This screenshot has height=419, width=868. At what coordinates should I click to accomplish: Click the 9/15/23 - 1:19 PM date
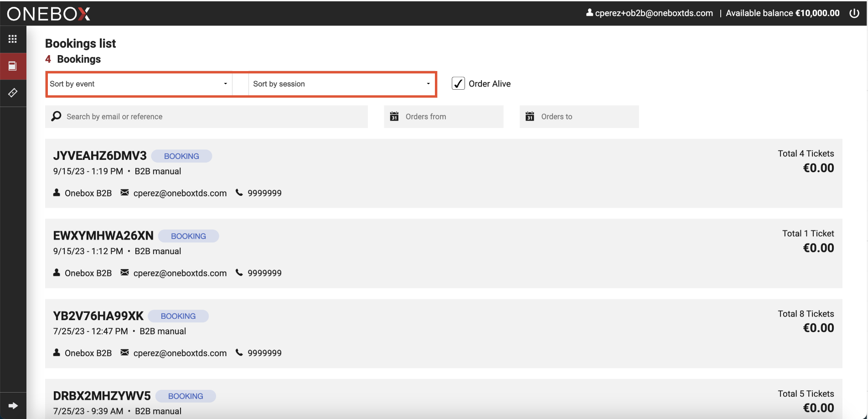(x=88, y=171)
